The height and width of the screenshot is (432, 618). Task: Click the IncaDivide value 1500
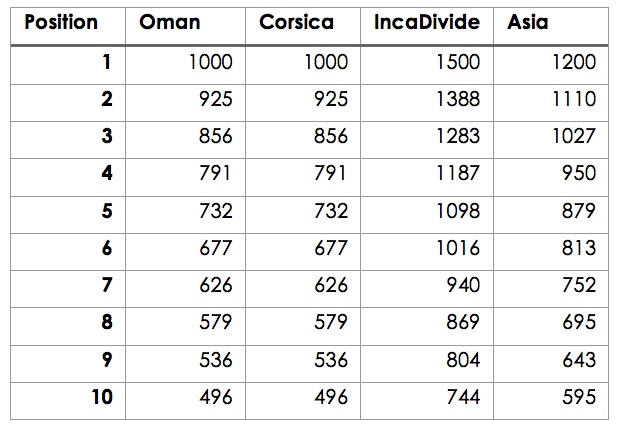(x=458, y=62)
